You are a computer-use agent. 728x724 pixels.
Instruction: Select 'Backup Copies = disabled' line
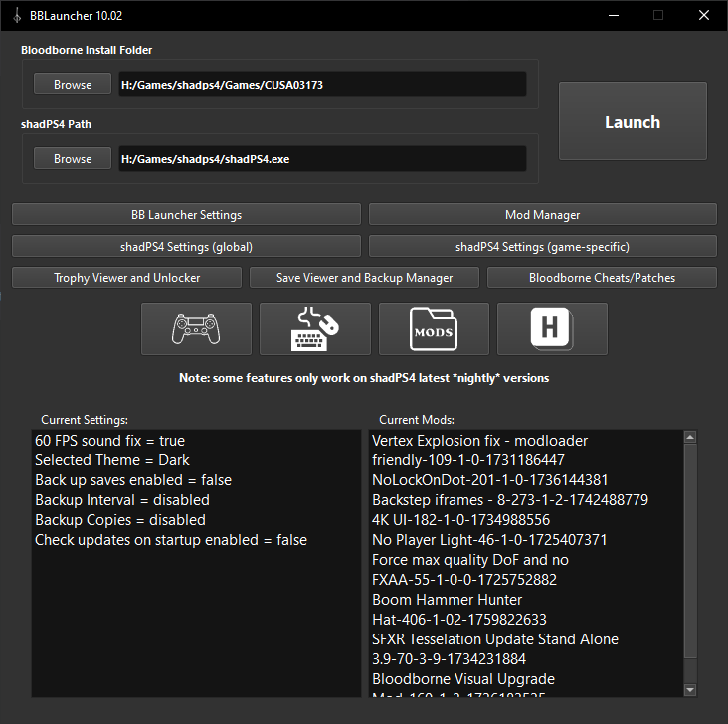pyautogui.click(x=120, y=520)
